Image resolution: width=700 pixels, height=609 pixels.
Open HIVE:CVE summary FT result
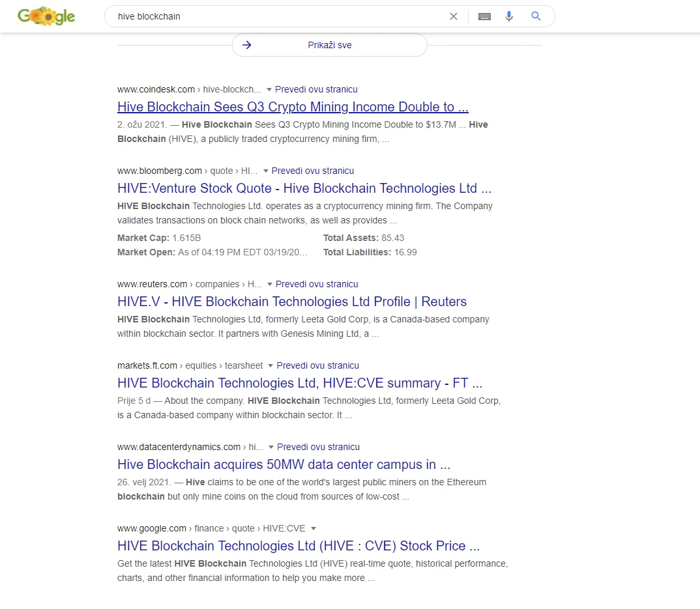coord(300,383)
